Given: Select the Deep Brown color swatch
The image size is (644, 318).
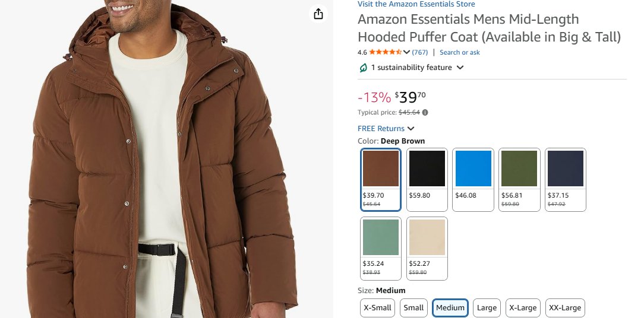Looking at the screenshot, I should (381, 179).
